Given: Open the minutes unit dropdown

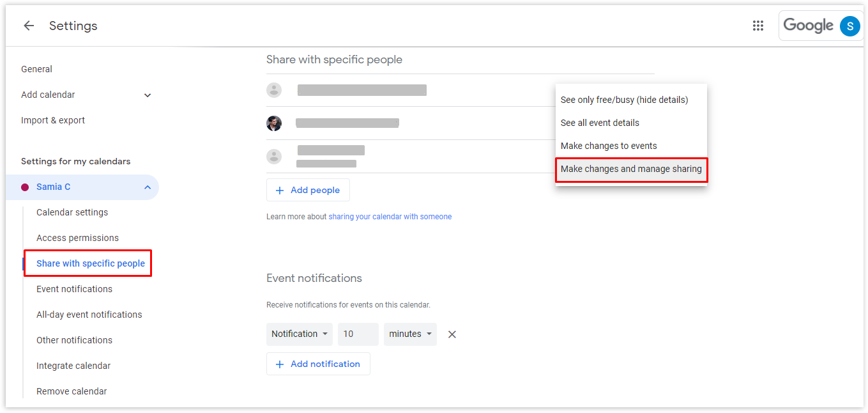Looking at the screenshot, I should point(410,334).
